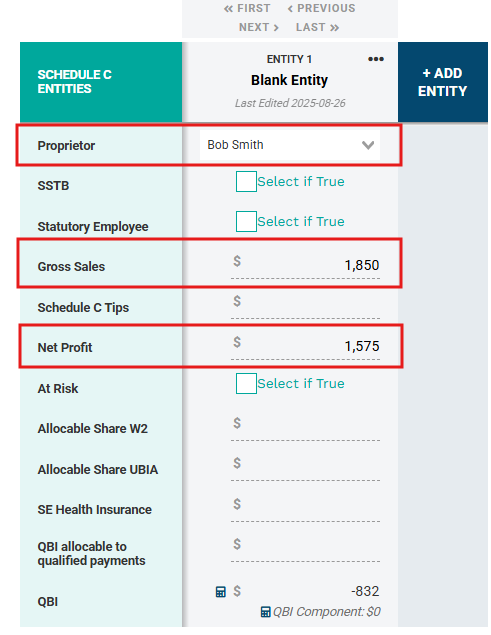The width and height of the screenshot is (491, 635).
Task: Click the + ADD ENTITY button
Action: point(442,82)
